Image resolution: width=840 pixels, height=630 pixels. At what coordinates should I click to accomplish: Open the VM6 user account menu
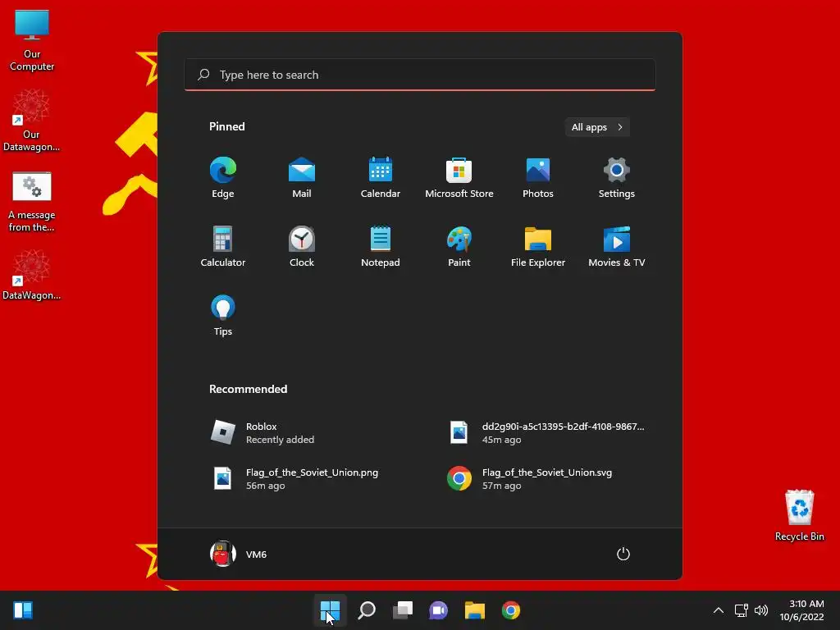pos(239,554)
